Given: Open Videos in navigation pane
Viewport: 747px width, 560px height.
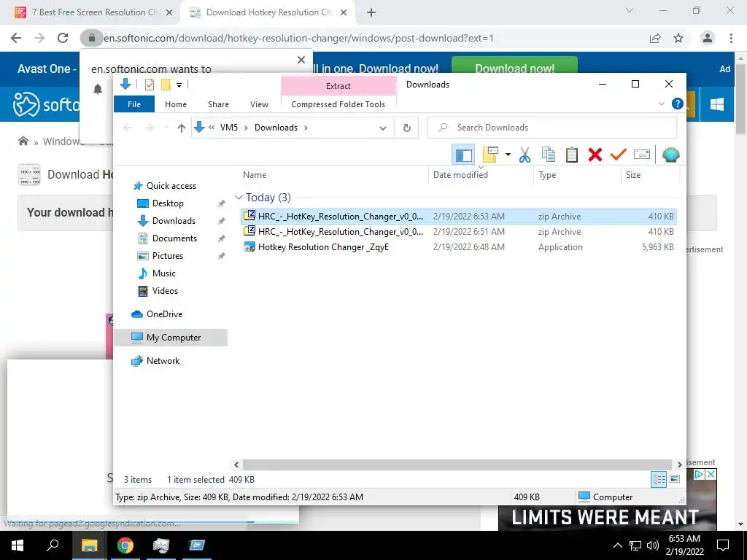Looking at the screenshot, I should click(165, 291).
